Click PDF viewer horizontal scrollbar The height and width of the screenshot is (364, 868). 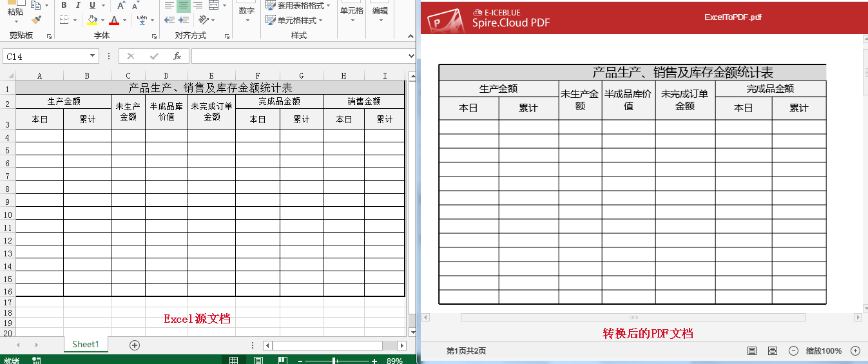pos(633,317)
